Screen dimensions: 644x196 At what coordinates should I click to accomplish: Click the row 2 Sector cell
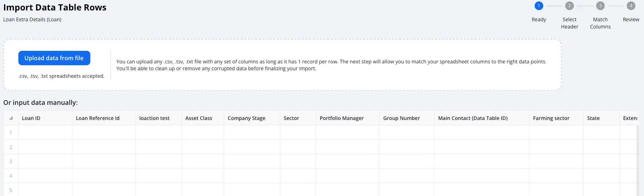coord(298,147)
